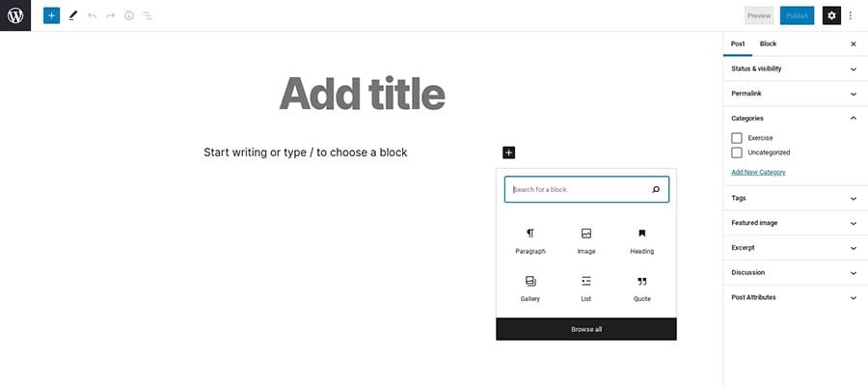Open the three-dot options menu
The height and width of the screenshot is (387, 868).
pyautogui.click(x=851, y=15)
